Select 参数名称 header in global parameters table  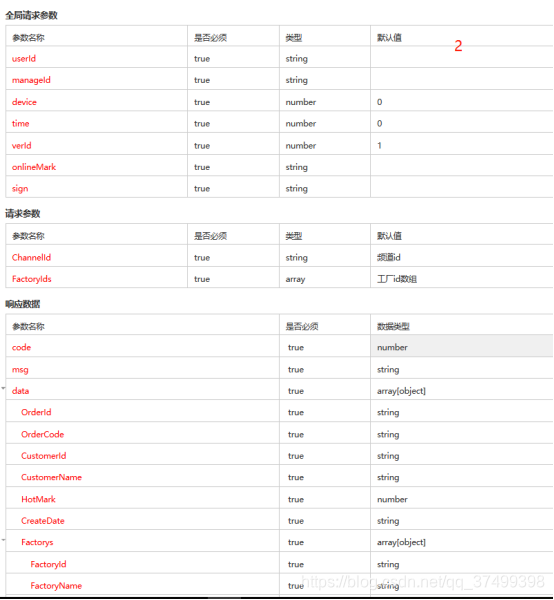(x=28, y=38)
